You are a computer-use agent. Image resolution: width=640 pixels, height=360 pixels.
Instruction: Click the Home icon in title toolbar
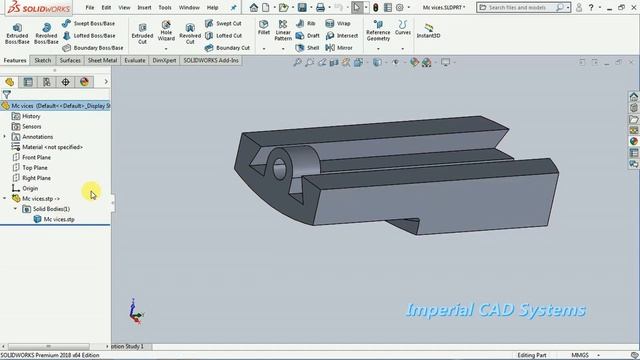tap(254, 7)
